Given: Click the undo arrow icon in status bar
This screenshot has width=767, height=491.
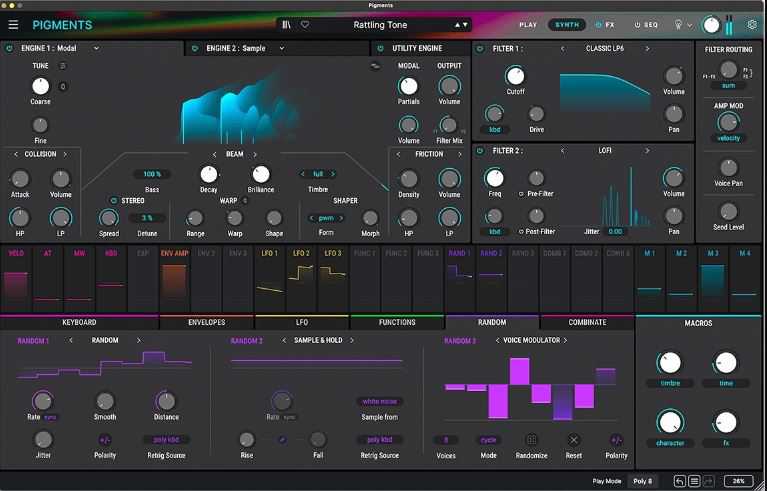Looking at the screenshot, I should coord(679,481).
